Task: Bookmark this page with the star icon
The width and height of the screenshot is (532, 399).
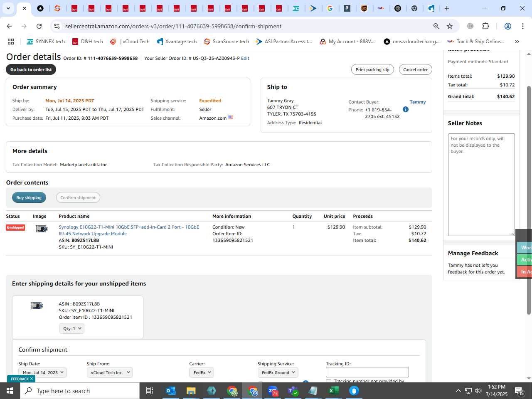Action: [450, 26]
